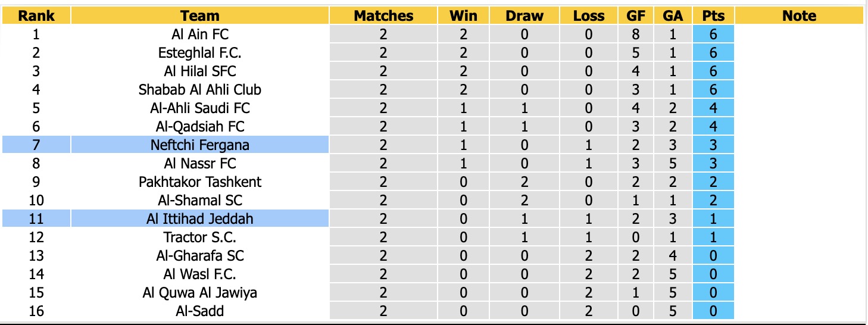The height and width of the screenshot is (325, 868).
Task: Open the Al Ain FC team link
Action: click(200, 34)
